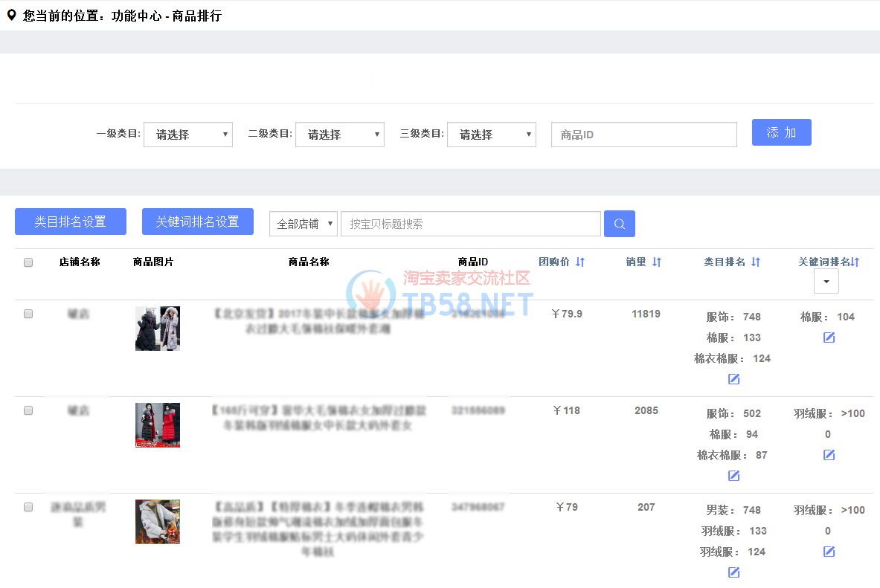
Task: Edit keyword ranking for the first product
Action: (829, 337)
